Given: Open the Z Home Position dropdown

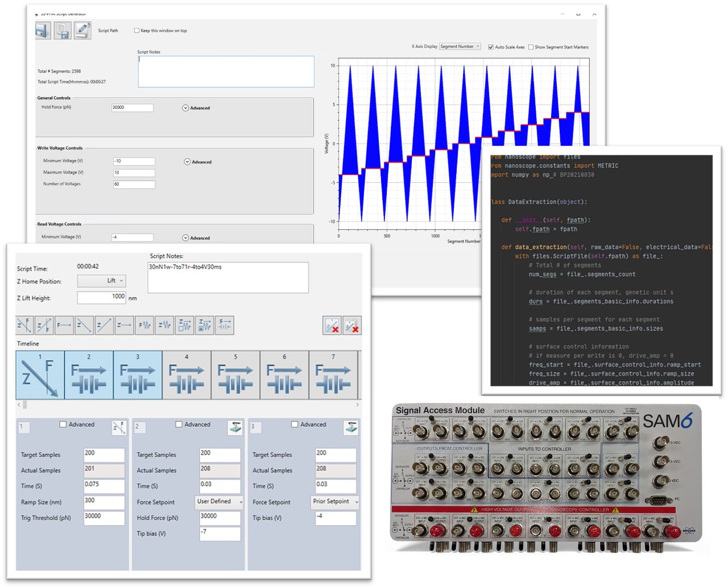Looking at the screenshot, I should (101, 281).
